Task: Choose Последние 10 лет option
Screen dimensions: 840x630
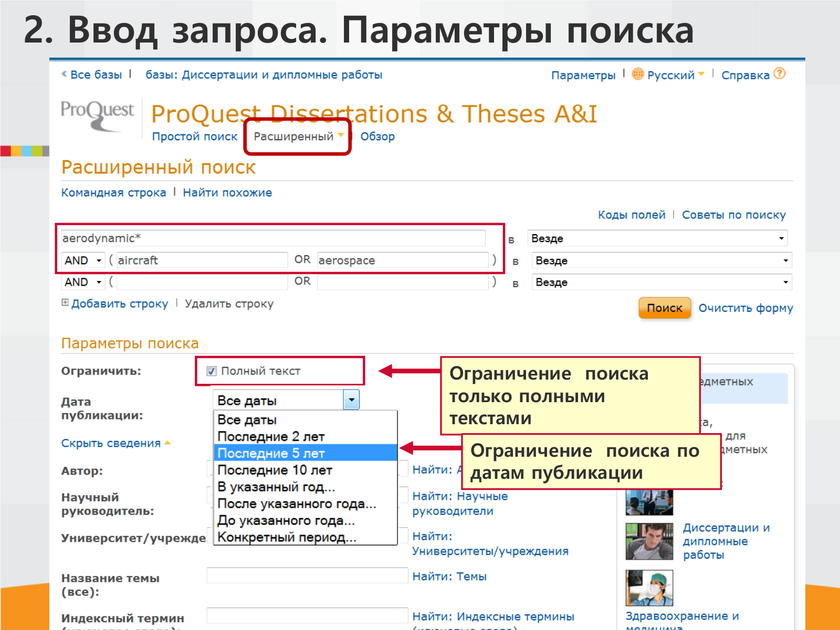Action: pyautogui.click(x=305, y=470)
